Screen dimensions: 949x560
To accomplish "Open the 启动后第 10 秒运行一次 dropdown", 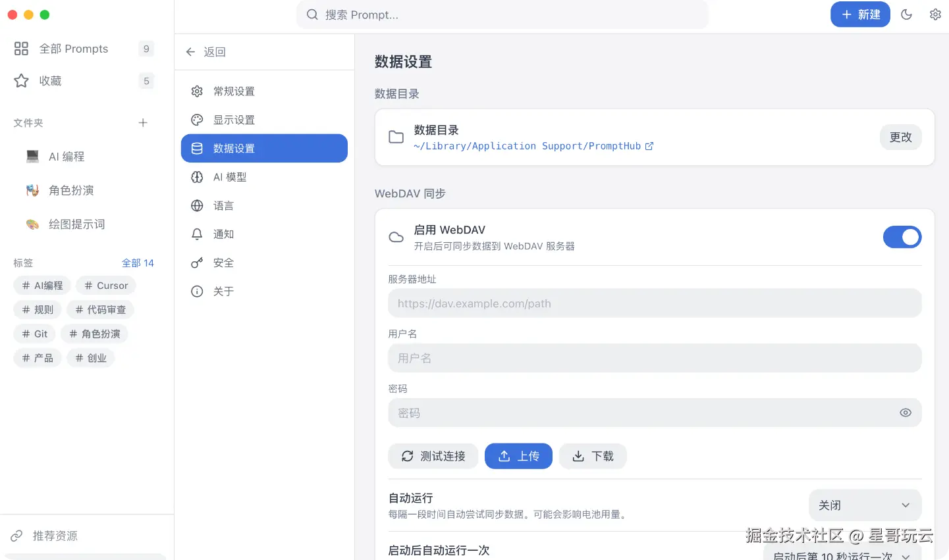I will [x=842, y=553].
